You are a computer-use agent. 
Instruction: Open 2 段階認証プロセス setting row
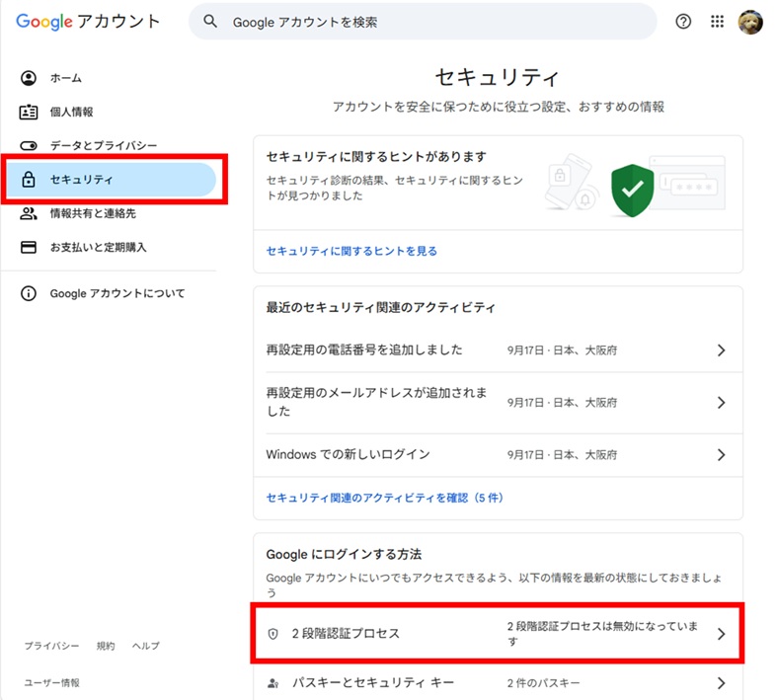pyautogui.click(x=498, y=634)
